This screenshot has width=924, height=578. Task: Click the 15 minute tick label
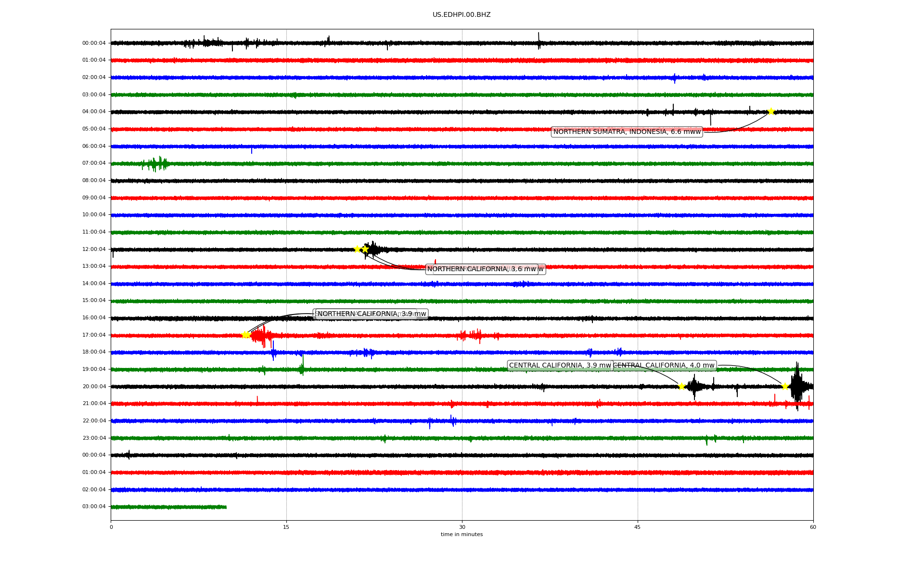click(286, 527)
